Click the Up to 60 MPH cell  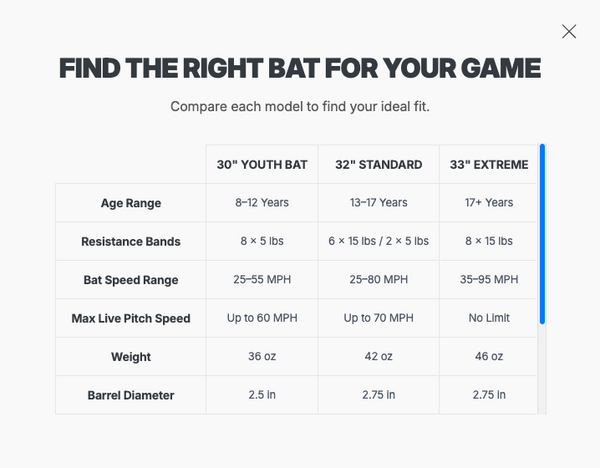pyautogui.click(x=262, y=318)
